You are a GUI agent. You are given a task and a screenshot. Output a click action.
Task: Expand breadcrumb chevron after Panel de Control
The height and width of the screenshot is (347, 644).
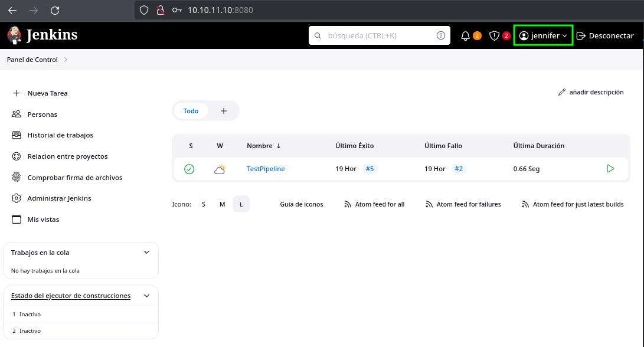pos(66,60)
